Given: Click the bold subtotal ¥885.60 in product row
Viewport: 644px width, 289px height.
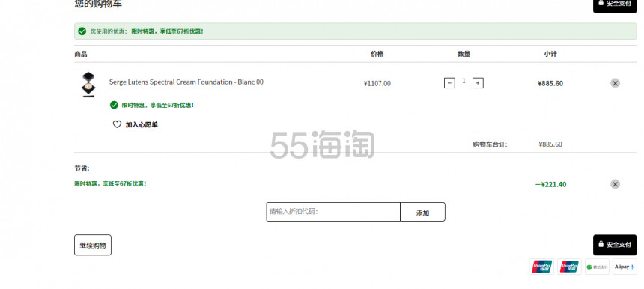Looking at the screenshot, I should pos(550,83).
